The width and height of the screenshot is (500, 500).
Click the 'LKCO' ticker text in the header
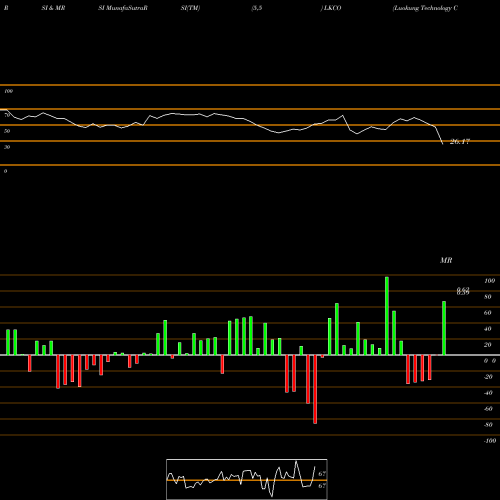333,8
